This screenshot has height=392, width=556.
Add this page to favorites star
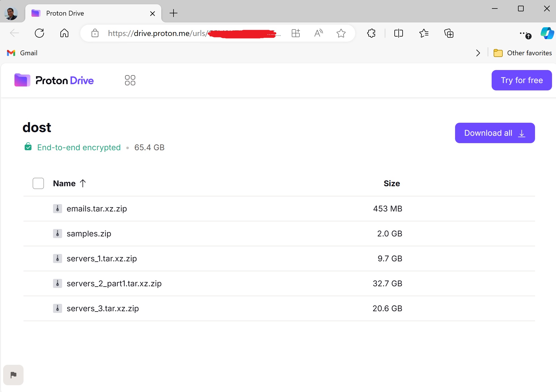pos(341,33)
